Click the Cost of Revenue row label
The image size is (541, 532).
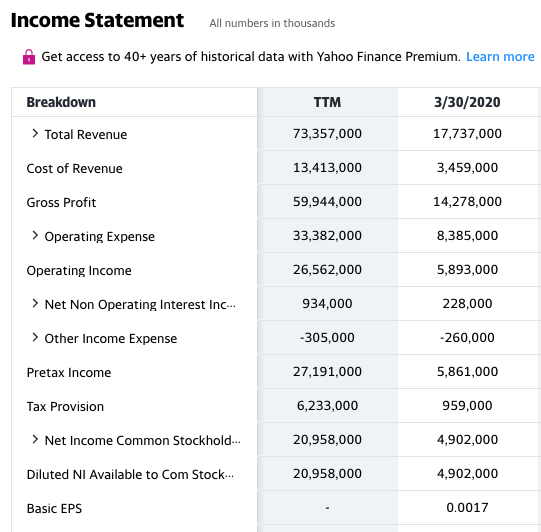click(x=75, y=168)
